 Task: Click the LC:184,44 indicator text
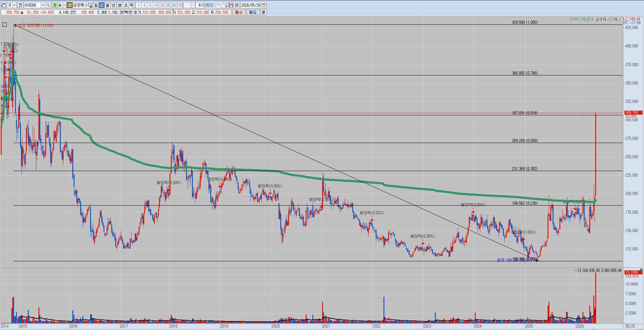[632, 19]
